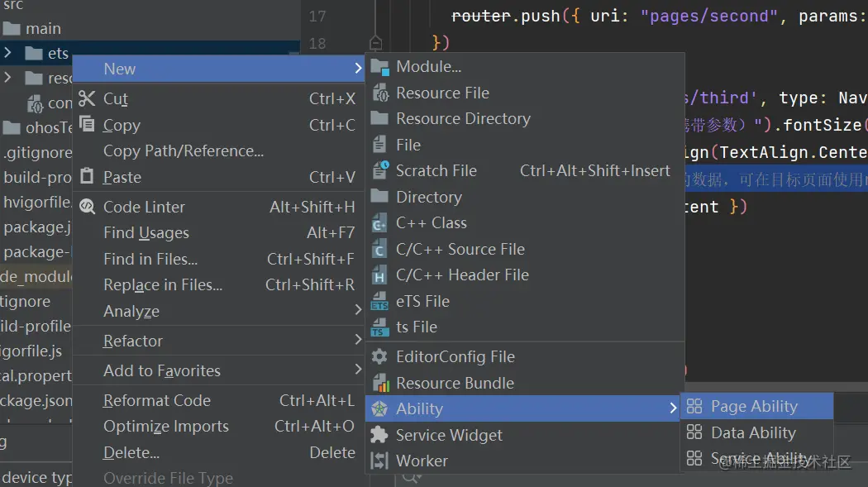Select ohosTest folder in project tree
Image resolution: width=868 pixels, height=487 pixels.
pyautogui.click(x=38, y=128)
